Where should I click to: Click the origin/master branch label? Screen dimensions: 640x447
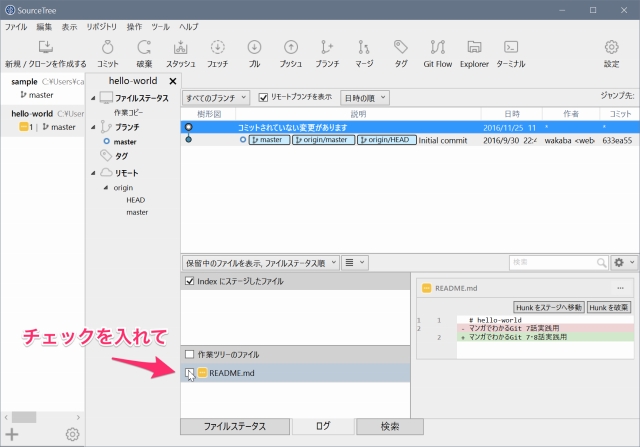(323, 140)
